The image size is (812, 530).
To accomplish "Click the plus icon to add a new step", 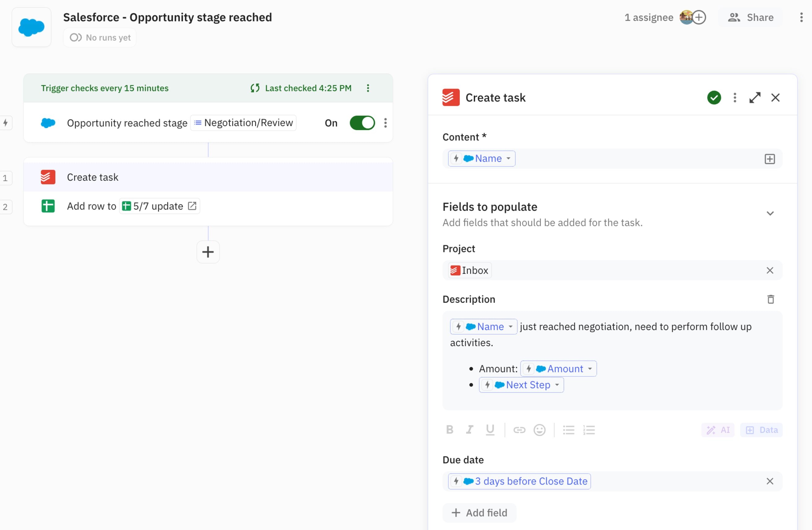I will (208, 252).
